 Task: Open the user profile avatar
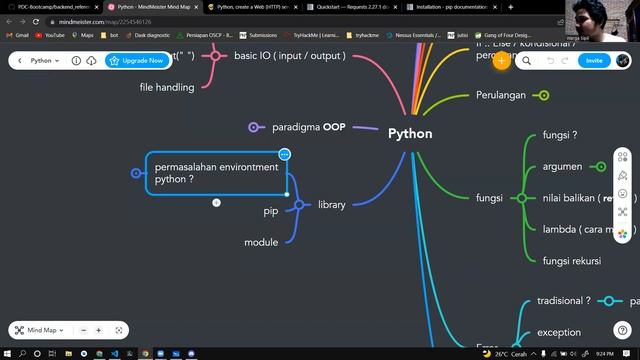click(x=622, y=60)
